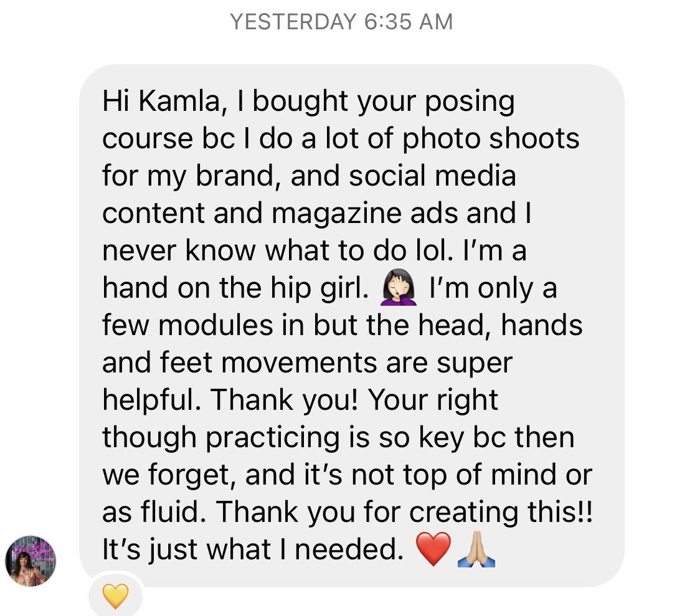The height and width of the screenshot is (616, 677).
Task: Click the phrase 'feet movements are super'
Action: (336, 362)
